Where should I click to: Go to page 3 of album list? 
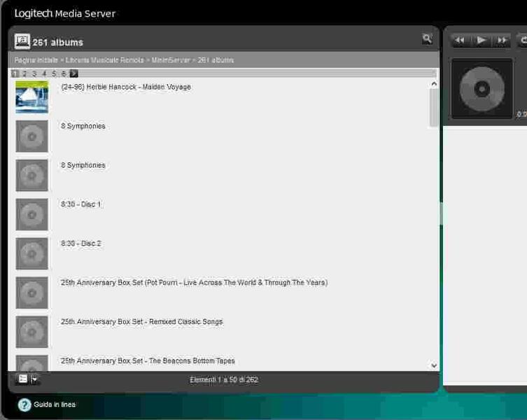(34, 73)
